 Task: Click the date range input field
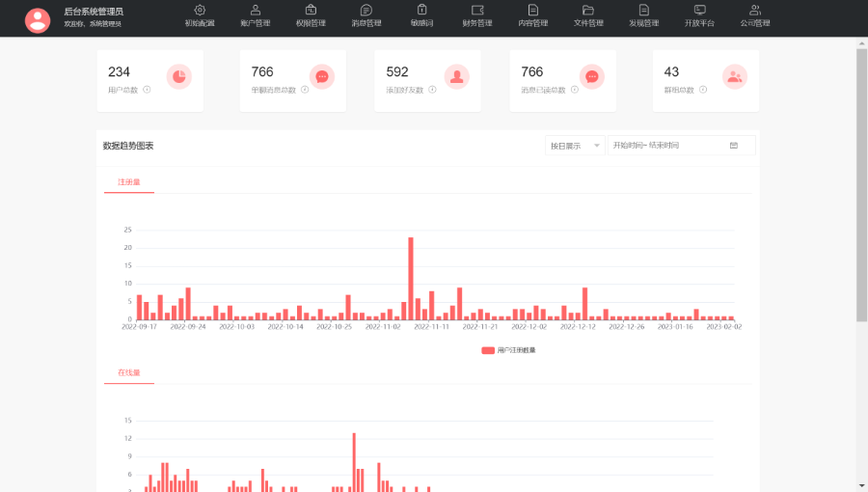click(682, 146)
